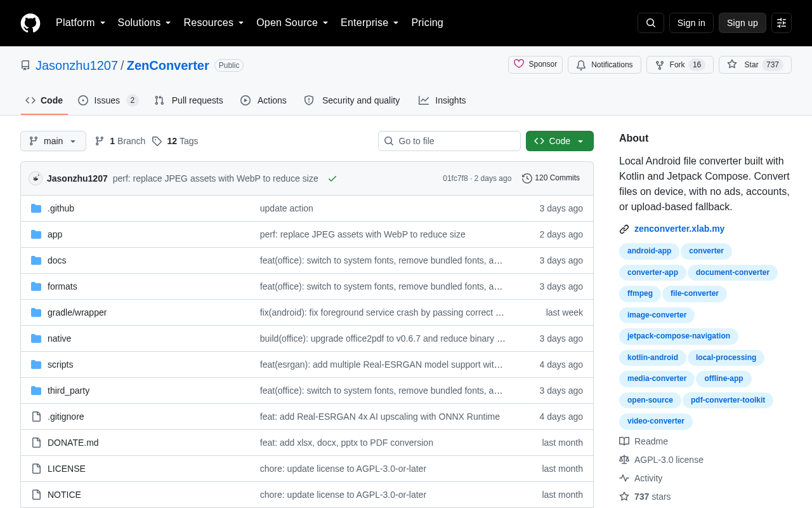Click the jetpack-compose-navigation topic tag
812x508 pixels.
[679, 337]
